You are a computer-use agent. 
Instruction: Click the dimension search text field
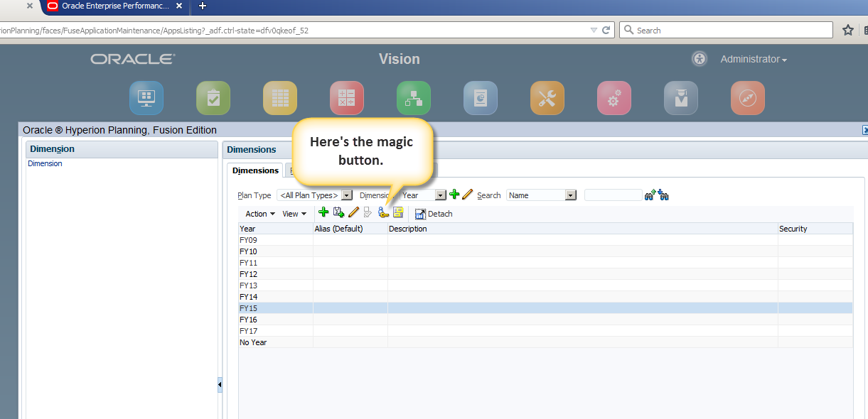click(x=613, y=195)
